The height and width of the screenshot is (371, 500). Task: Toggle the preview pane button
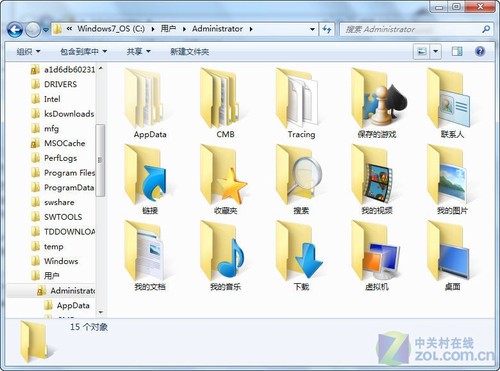click(x=457, y=51)
